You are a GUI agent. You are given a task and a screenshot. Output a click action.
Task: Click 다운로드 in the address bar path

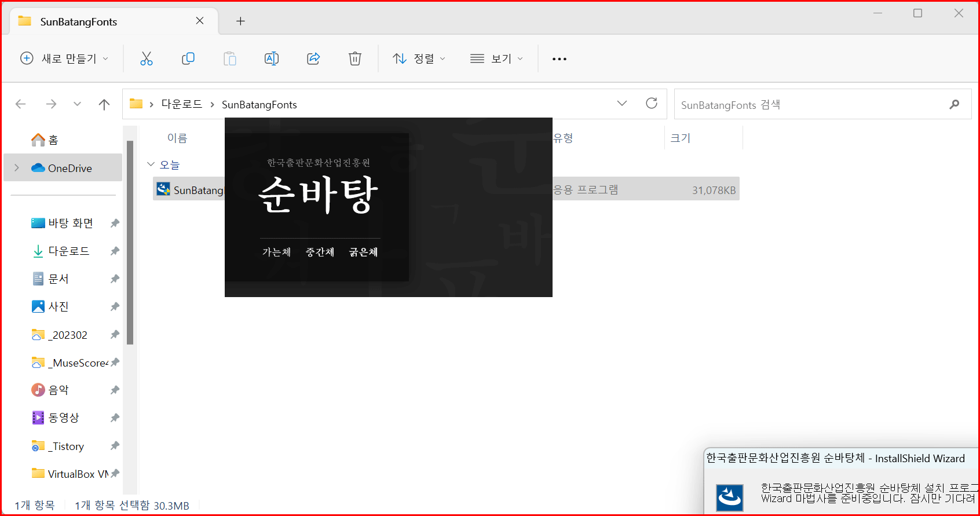[x=182, y=104]
